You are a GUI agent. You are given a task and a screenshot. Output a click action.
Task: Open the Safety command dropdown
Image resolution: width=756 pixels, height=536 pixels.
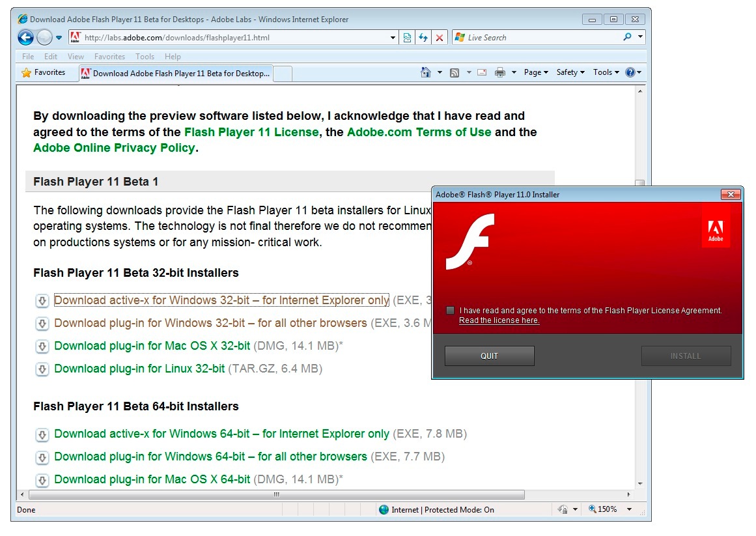[570, 72]
